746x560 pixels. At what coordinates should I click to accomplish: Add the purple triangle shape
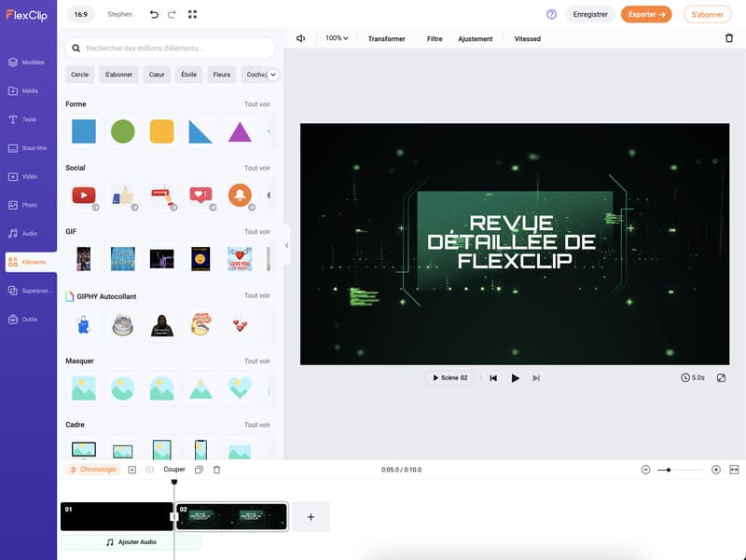click(x=240, y=131)
